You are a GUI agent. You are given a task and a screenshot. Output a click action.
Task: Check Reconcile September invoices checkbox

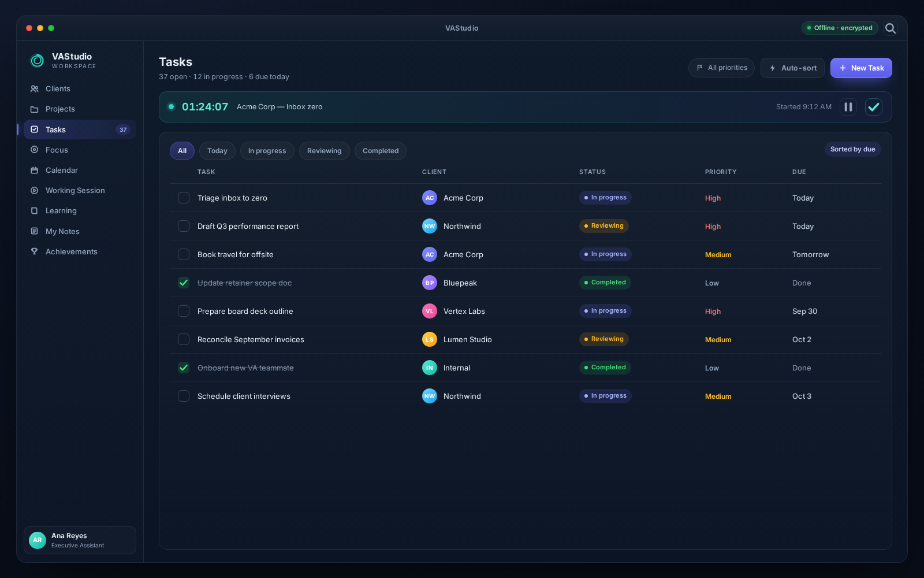[184, 339]
